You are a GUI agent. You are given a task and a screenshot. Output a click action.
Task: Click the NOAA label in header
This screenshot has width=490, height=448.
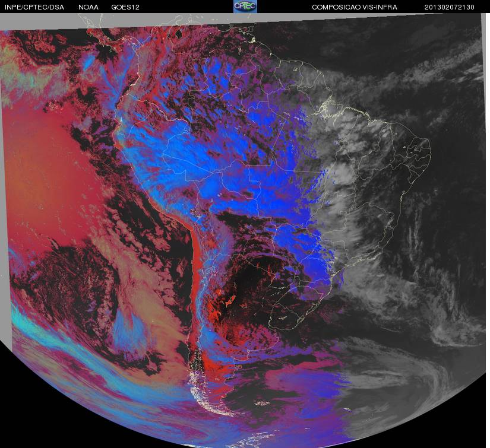click(x=88, y=7)
